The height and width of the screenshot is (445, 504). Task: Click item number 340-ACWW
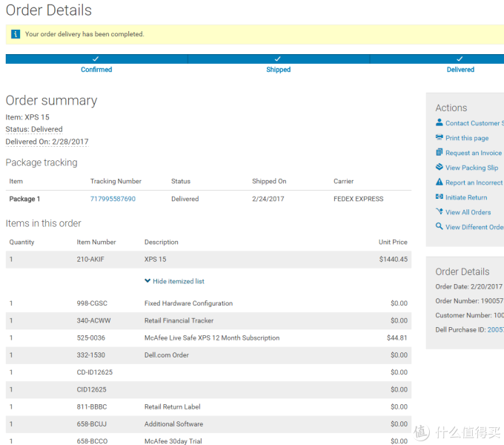[x=93, y=320]
